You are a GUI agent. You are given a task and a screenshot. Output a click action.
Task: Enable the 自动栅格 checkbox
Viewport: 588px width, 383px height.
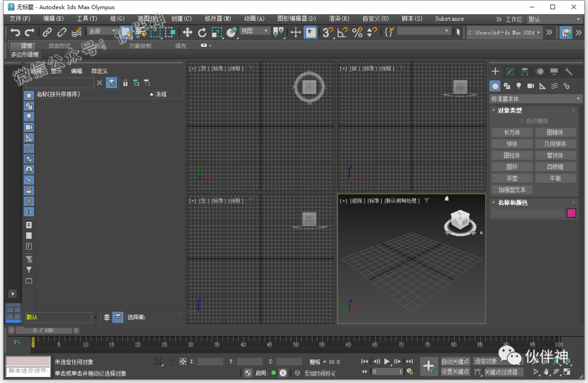coord(522,121)
